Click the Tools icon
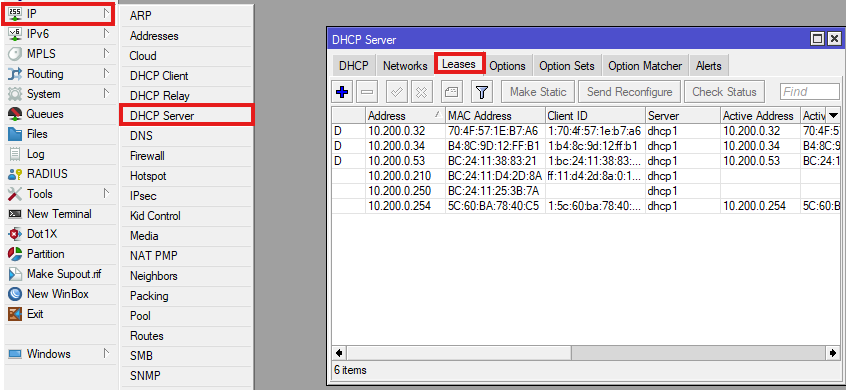Viewport: 846px width, 390px height. click(16, 194)
